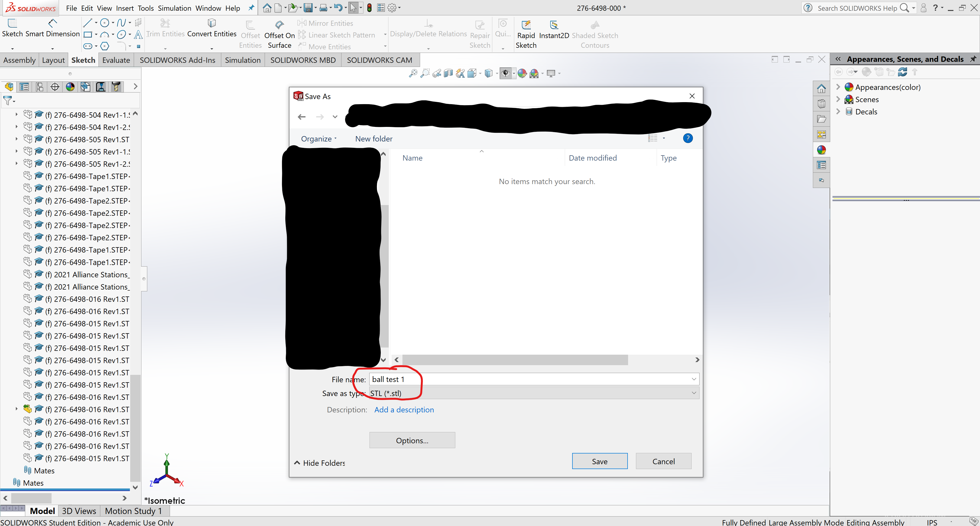Switch to Motion Study 1 tab

[x=133, y=511]
